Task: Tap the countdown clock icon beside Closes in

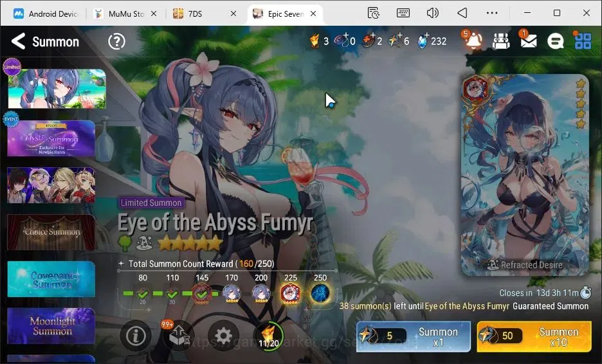Action: [x=585, y=293]
